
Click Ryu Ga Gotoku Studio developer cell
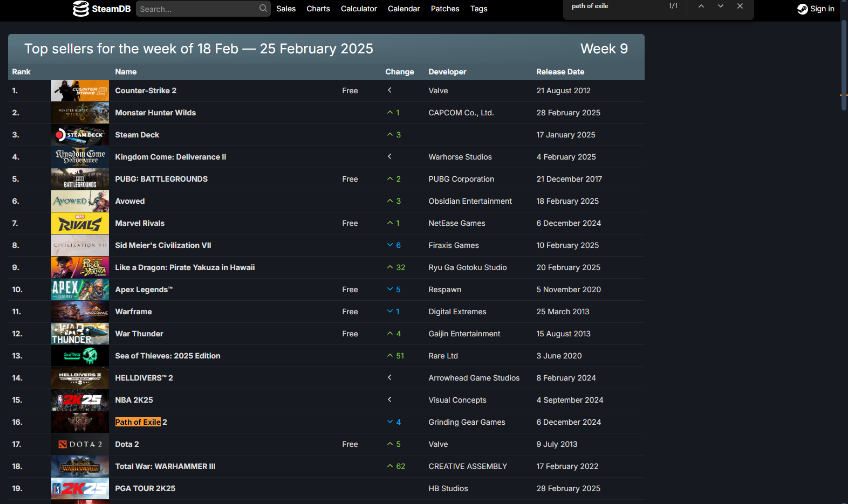pyautogui.click(x=468, y=267)
